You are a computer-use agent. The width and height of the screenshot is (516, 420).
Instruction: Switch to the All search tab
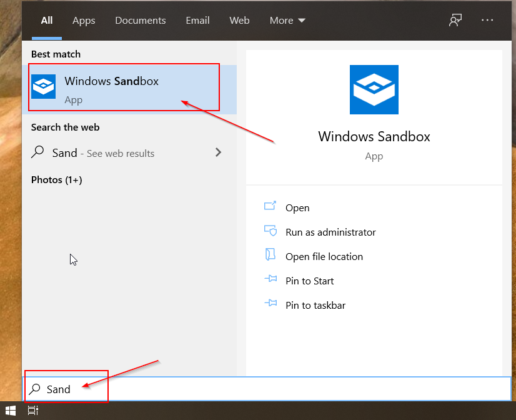47,21
